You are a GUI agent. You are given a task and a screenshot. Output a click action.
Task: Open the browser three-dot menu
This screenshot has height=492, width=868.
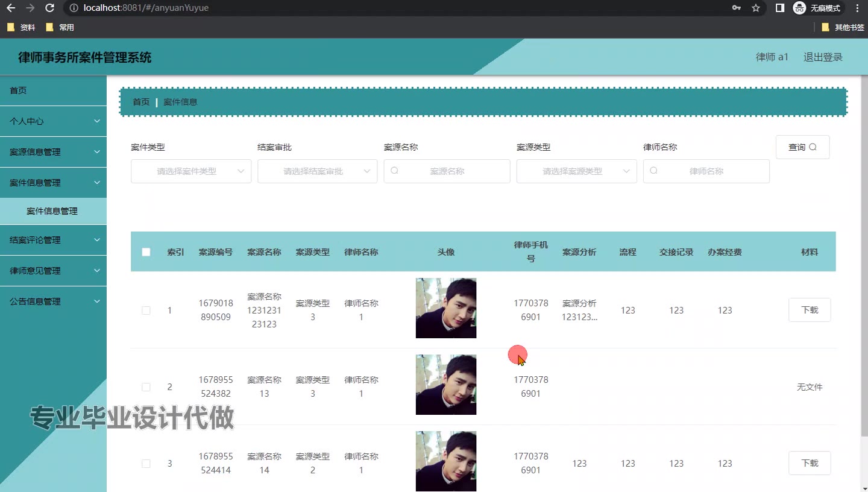coord(857,8)
